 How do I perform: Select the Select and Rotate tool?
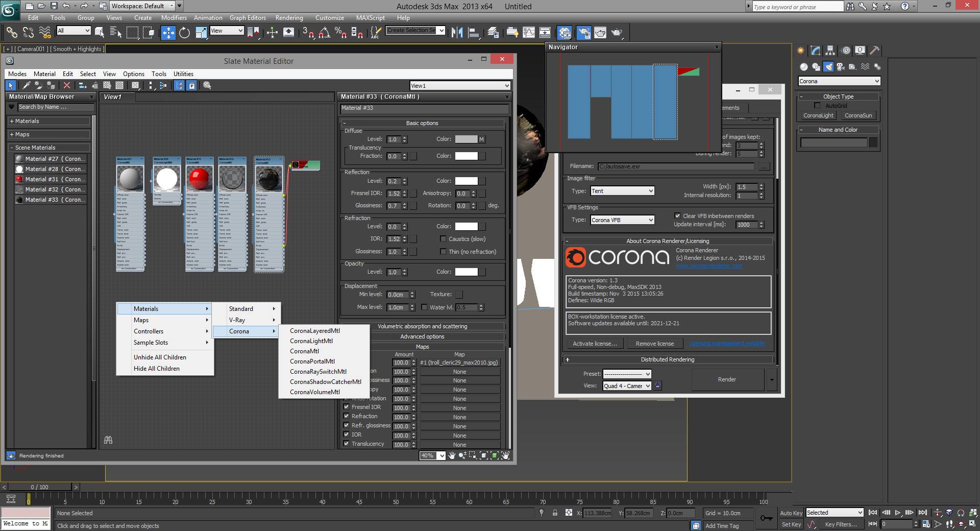pyautogui.click(x=185, y=33)
